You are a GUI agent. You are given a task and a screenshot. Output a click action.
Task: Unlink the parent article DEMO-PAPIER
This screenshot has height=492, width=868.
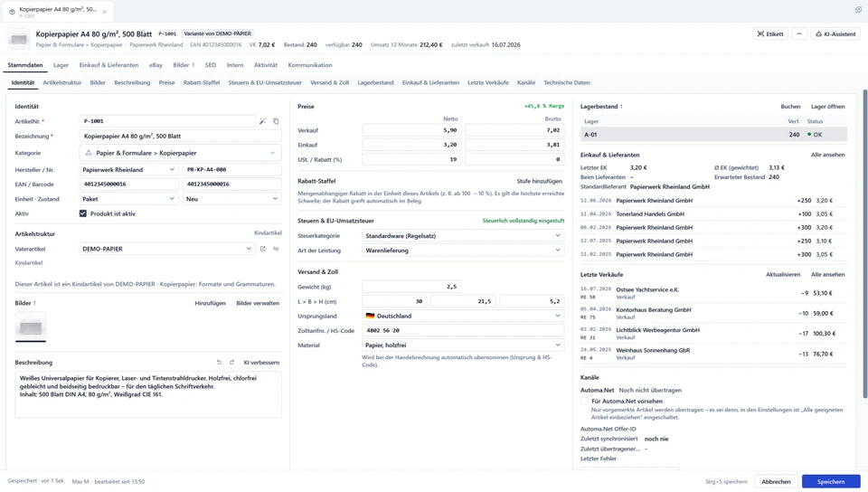[x=276, y=249]
